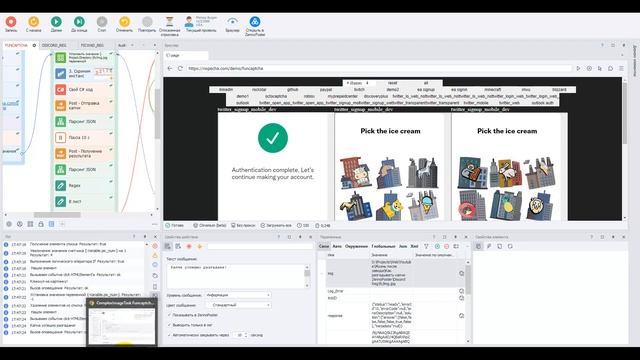Screen dimensions: 640x360
Task: Open the 'Глобальные' variables tab
Action: (383, 247)
